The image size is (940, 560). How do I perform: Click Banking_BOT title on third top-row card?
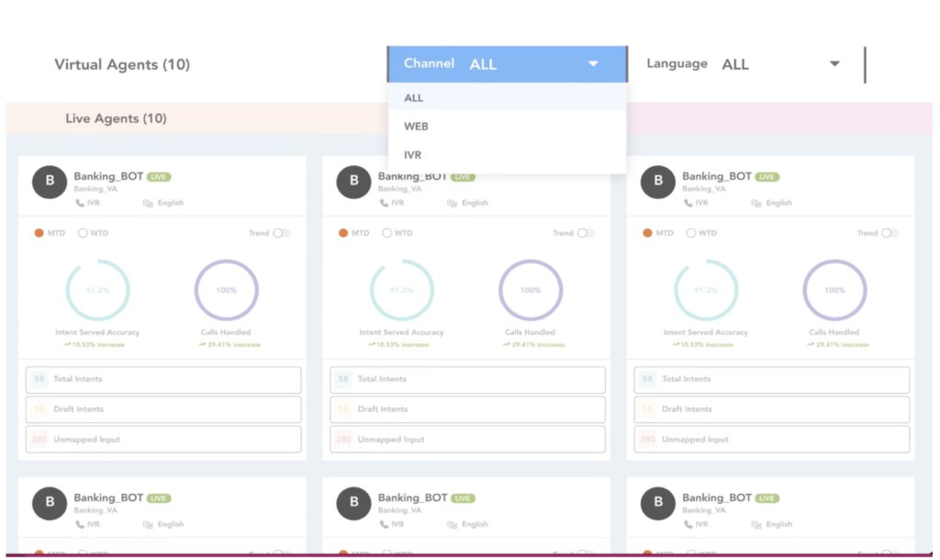click(717, 176)
